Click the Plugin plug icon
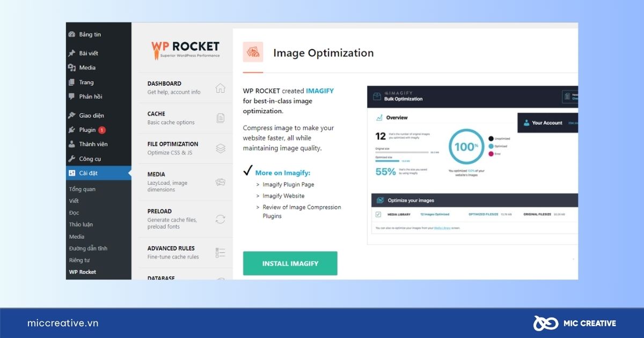Image resolution: width=644 pixels, height=338 pixels. [x=71, y=130]
